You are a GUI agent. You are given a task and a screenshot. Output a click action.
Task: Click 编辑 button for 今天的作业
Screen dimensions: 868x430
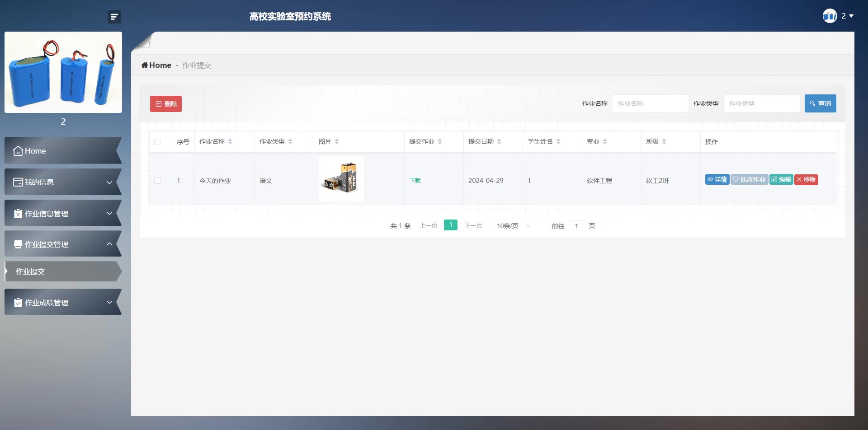click(x=781, y=180)
